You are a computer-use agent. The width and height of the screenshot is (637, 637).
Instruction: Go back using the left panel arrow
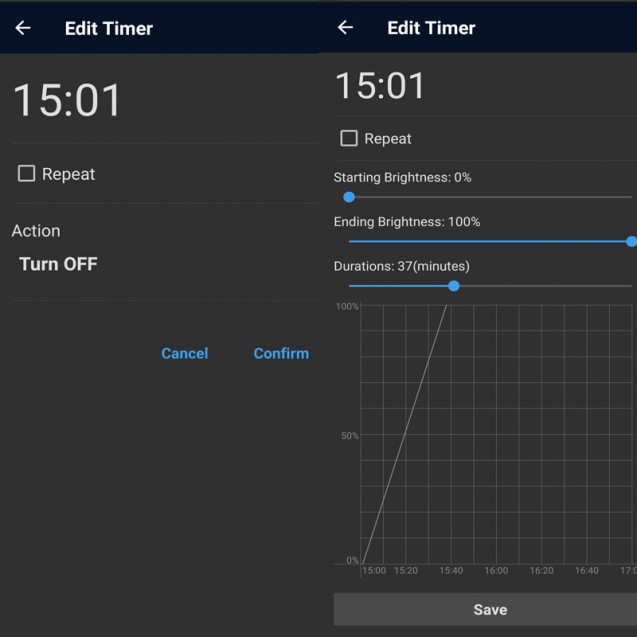click(x=23, y=28)
